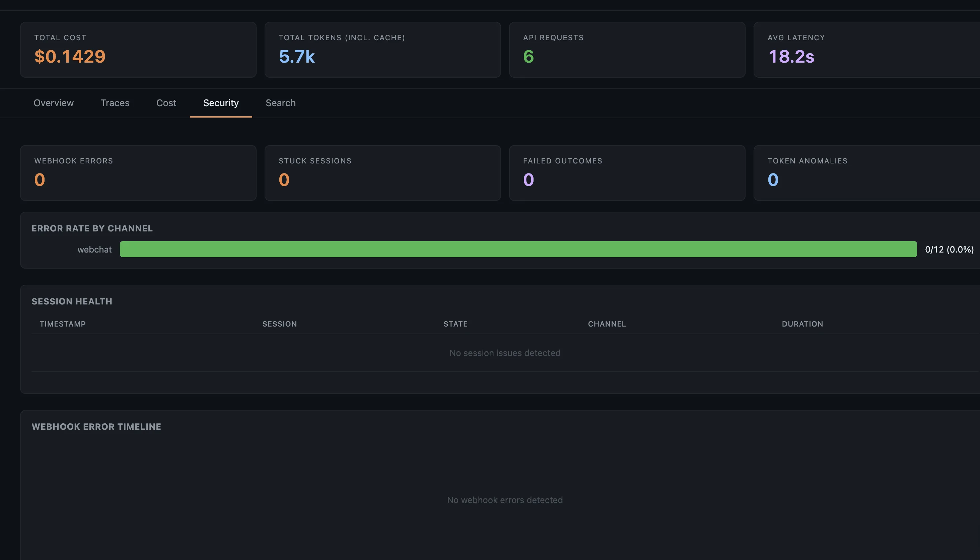The image size is (980, 560).
Task: Click the Session Health section title
Action: click(72, 301)
